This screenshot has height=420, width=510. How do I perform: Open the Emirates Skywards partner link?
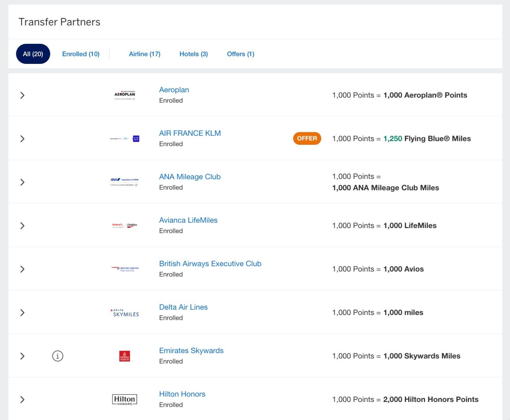tap(191, 350)
